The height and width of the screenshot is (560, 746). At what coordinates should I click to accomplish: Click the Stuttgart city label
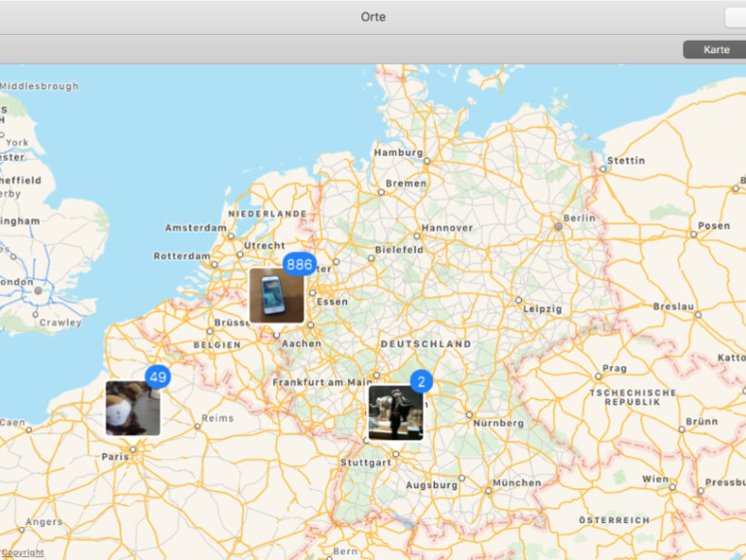pos(365,462)
